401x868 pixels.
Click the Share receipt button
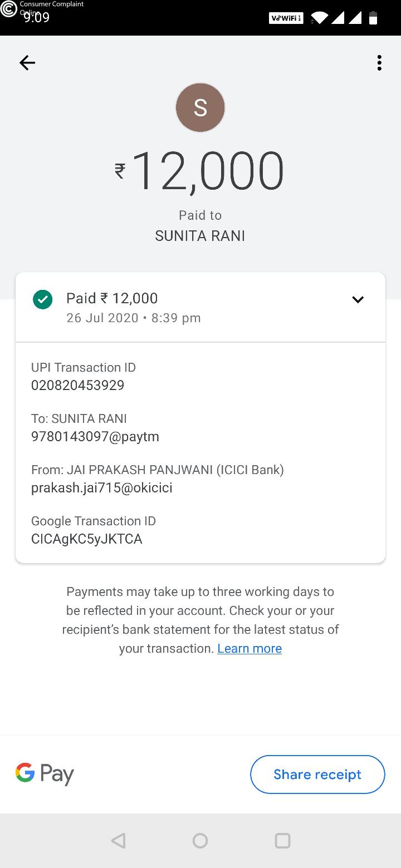tap(317, 774)
